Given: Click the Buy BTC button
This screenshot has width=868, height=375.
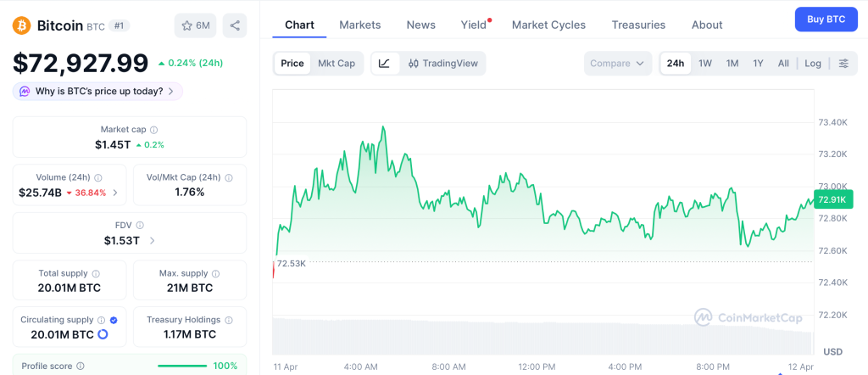Looking at the screenshot, I should [826, 19].
